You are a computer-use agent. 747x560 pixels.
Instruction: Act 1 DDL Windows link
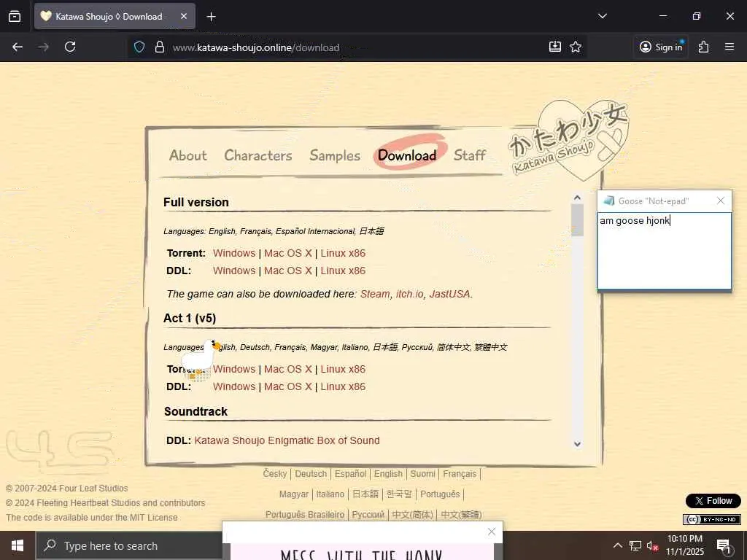[234, 386]
